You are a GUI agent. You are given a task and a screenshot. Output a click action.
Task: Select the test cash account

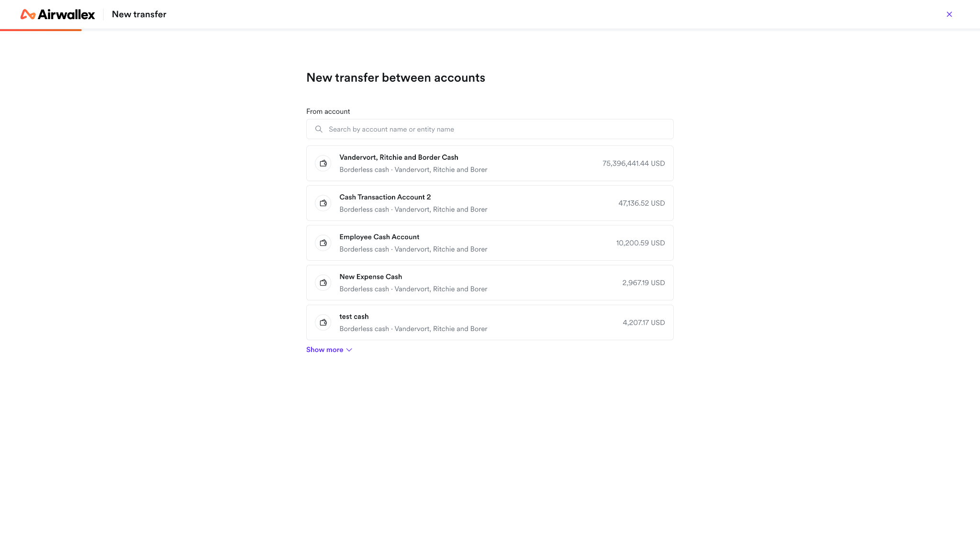click(490, 322)
